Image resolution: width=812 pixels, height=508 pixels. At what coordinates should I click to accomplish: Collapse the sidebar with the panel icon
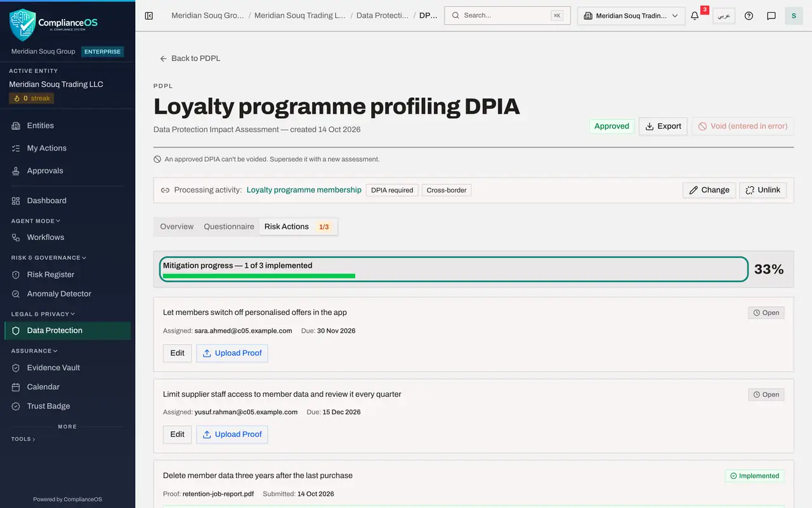pyautogui.click(x=149, y=16)
